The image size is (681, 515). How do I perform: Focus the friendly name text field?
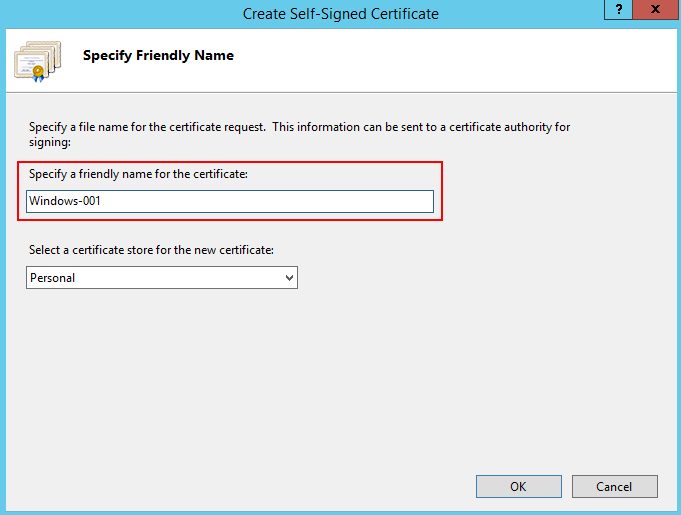tap(230, 201)
